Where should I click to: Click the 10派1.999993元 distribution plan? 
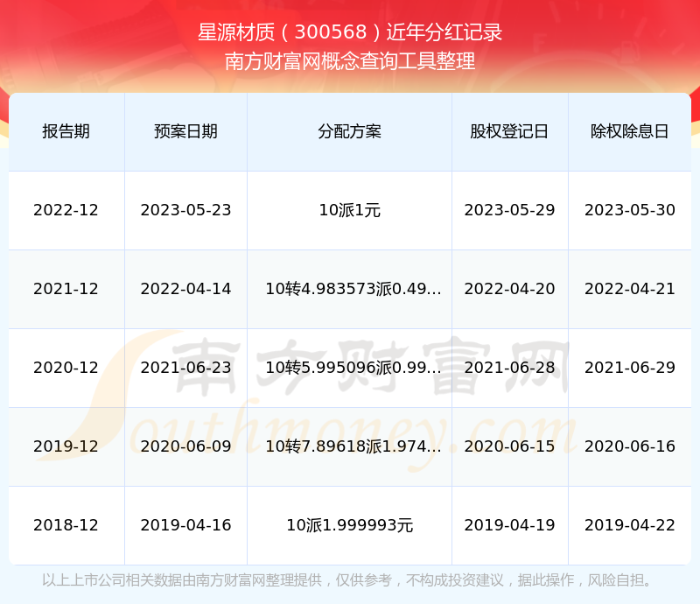[349, 525]
